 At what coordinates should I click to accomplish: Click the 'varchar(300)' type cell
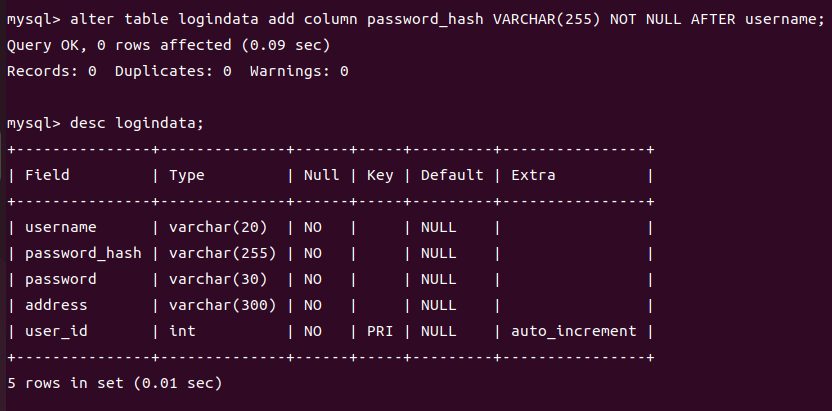coord(223,305)
